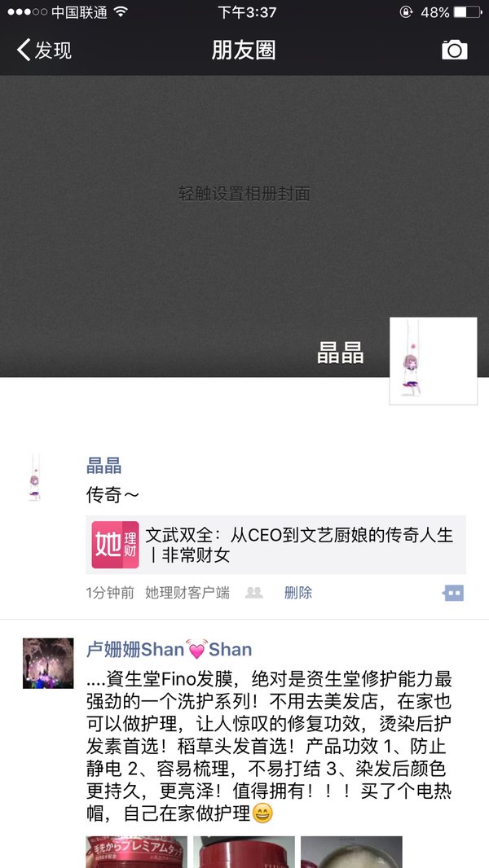Open the 她理财 shared article card
The height and width of the screenshot is (868, 489).
[275, 545]
